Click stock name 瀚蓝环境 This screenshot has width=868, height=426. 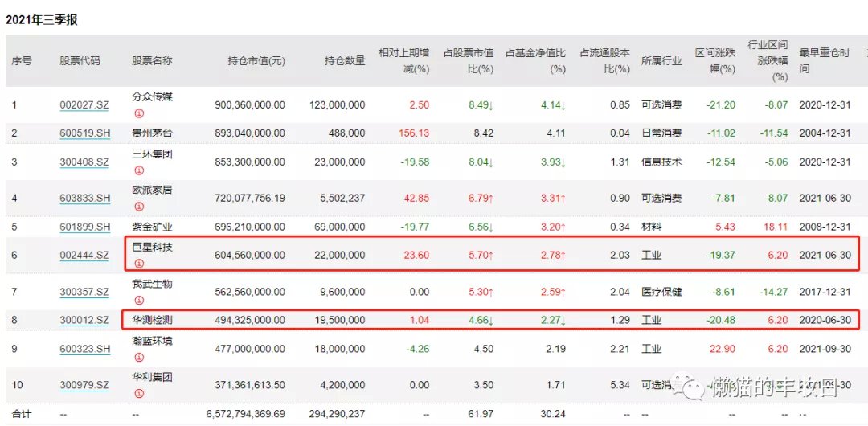[x=152, y=341]
